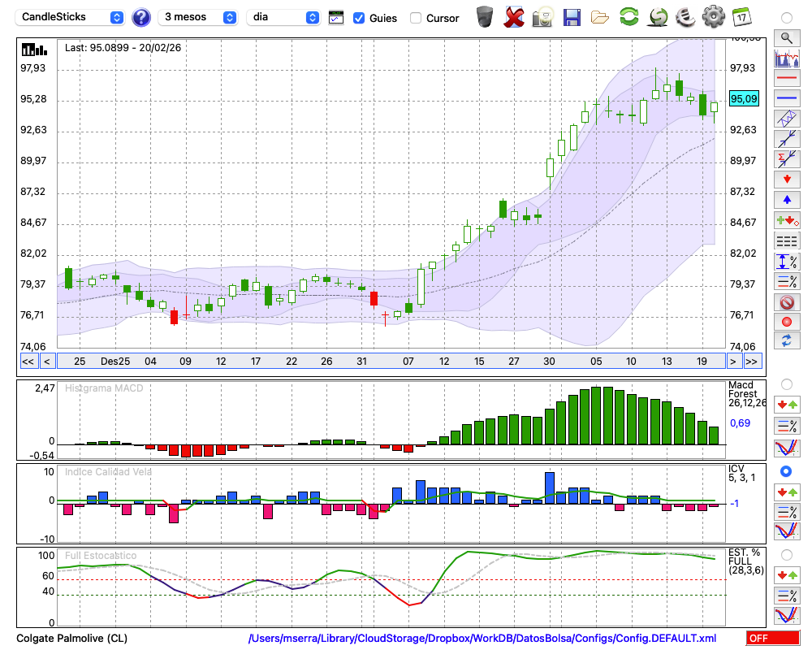Open the '3 mesos' time range dropdown

click(x=199, y=17)
